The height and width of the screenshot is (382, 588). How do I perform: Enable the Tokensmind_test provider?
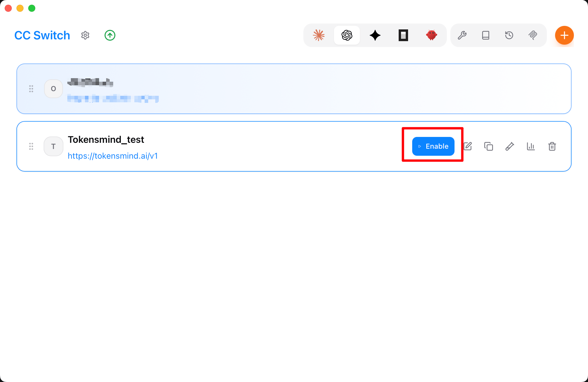point(433,146)
